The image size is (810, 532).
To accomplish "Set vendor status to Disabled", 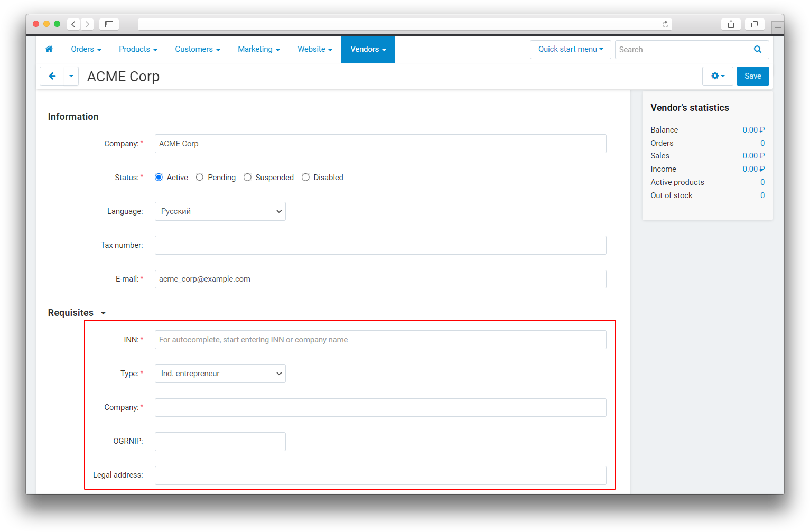I will [x=305, y=178].
